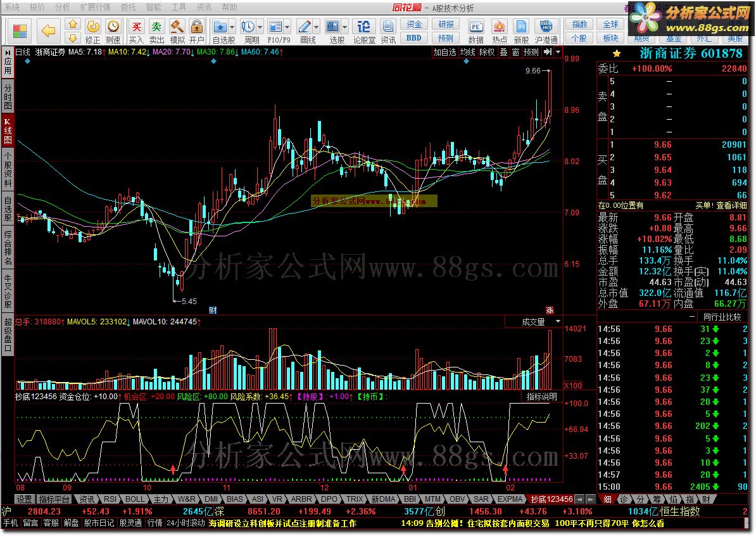The image size is (756, 536).
Task: Open the 热点 hot topics flame icon
Action: [500, 32]
